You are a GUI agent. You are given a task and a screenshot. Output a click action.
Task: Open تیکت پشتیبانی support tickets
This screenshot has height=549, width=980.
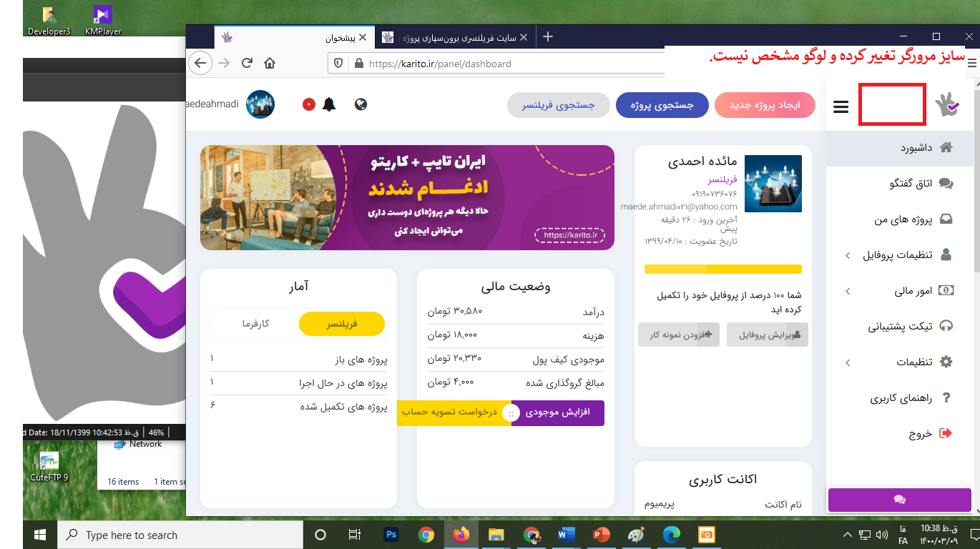(x=900, y=327)
